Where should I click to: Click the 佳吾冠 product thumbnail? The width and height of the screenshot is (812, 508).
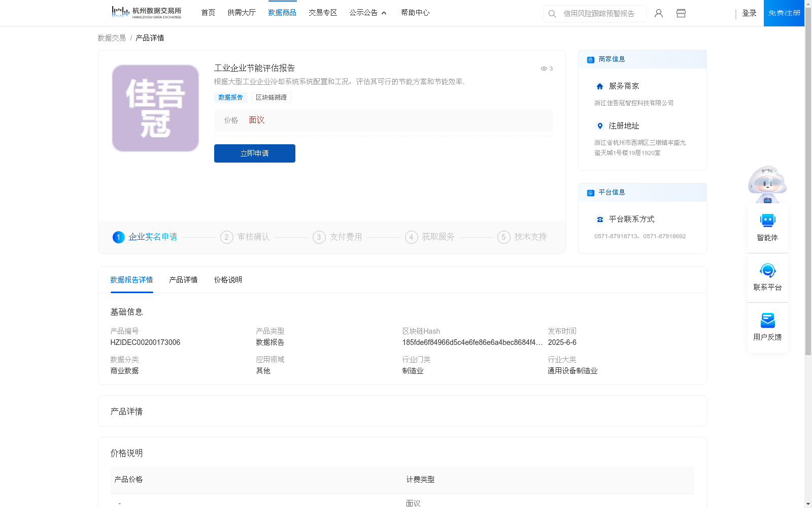click(x=155, y=108)
